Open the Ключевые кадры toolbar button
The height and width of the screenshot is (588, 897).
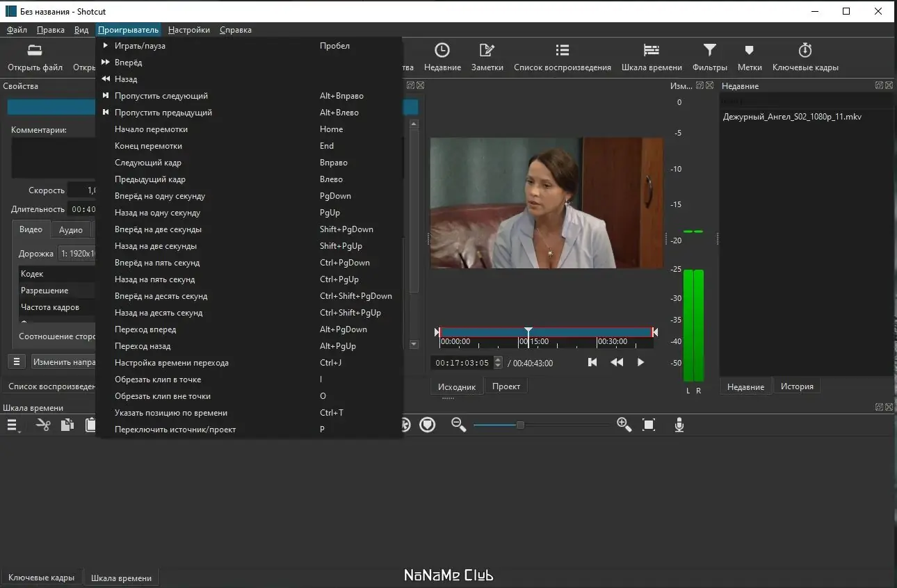pos(805,57)
